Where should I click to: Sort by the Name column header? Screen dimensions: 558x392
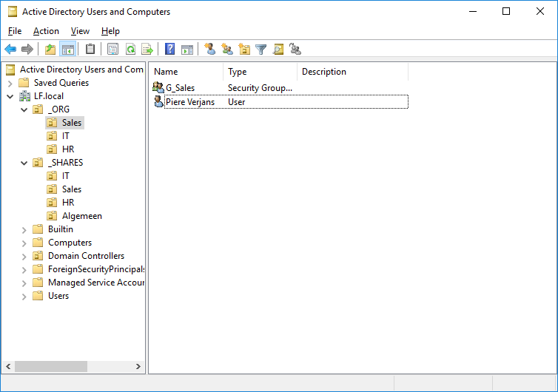(x=186, y=72)
